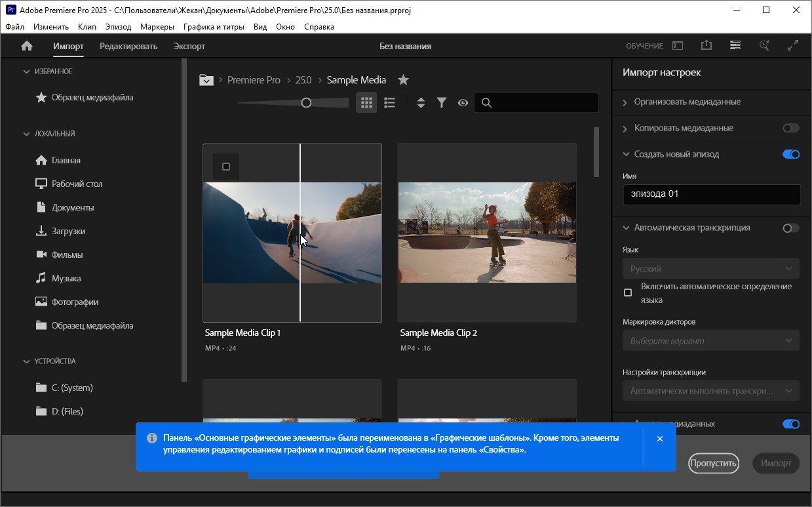The image size is (812, 507).
Task: Click the magnifier icon in the search box
Action: [486, 102]
